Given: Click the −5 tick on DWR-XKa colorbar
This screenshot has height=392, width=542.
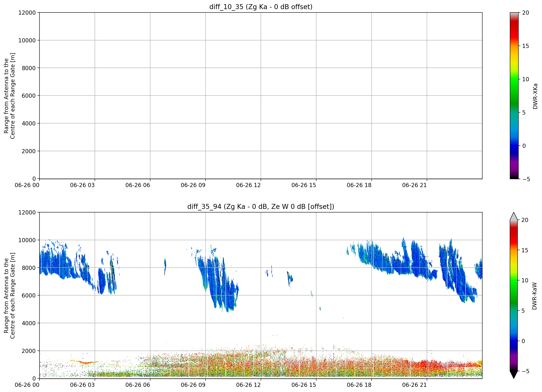Looking at the screenshot, I should [526, 179].
